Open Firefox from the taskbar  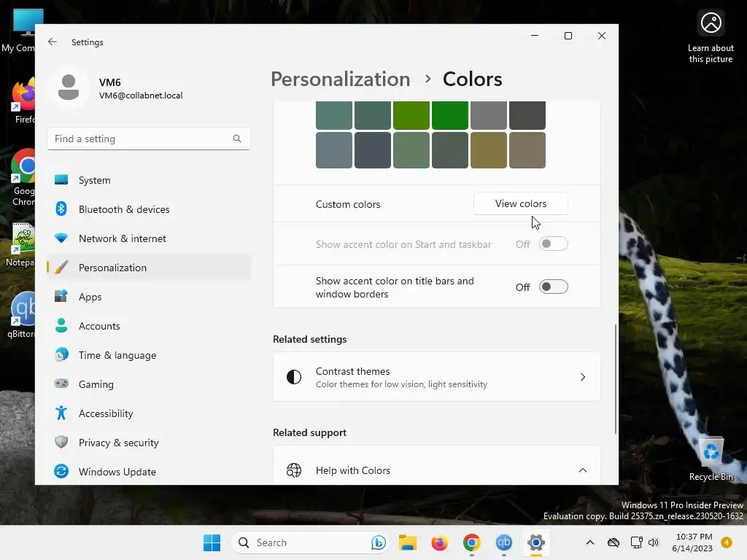[439, 542]
